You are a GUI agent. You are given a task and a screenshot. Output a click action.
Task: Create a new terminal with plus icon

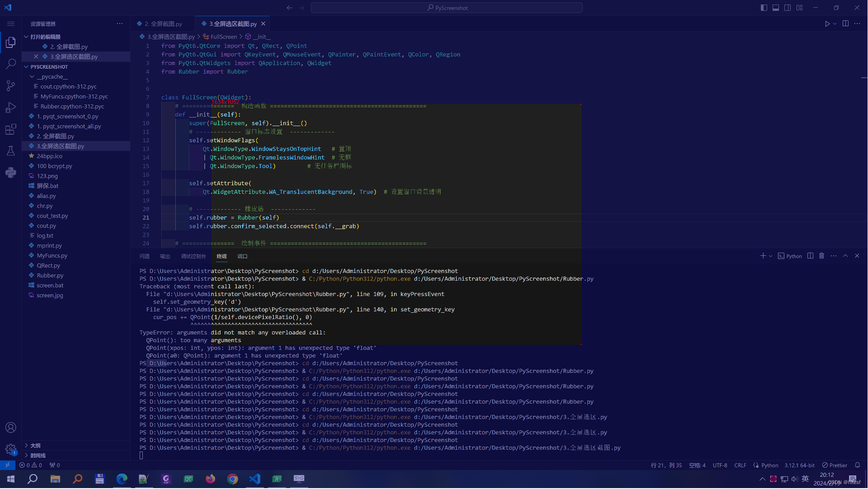pyautogui.click(x=763, y=256)
